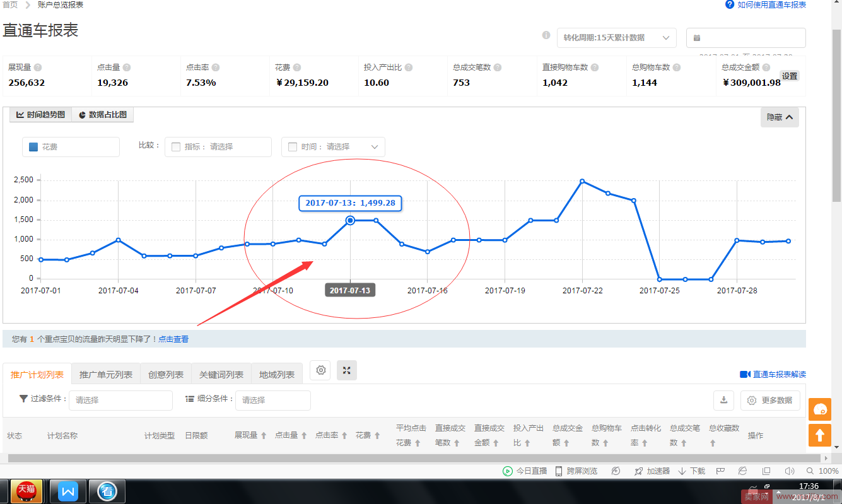The width and height of the screenshot is (842, 504).
Task: Click the 账户总览报表 breadcrumb
Action: tap(61, 5)
